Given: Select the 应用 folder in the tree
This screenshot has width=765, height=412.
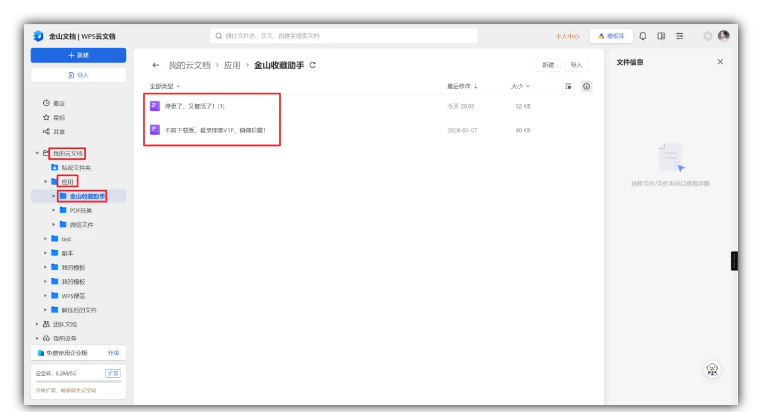Looking at the screenshot, I should pyautogui.click(x=67, y=182).
